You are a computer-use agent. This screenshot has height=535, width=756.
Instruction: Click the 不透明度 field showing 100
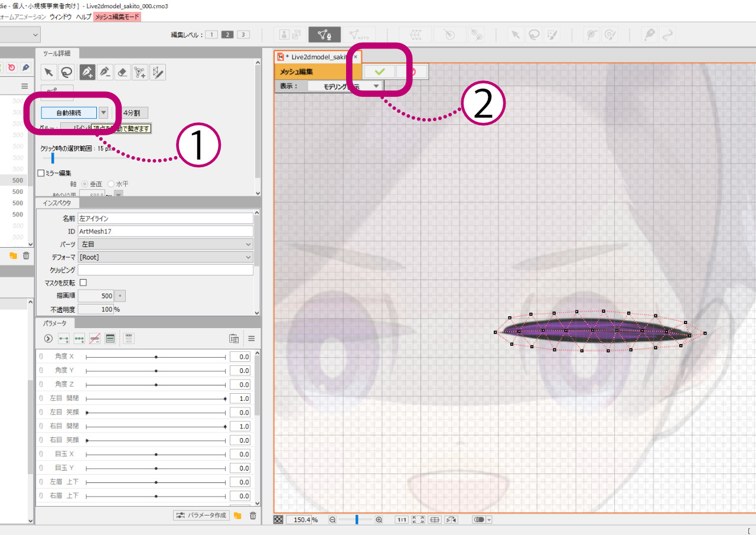click(x=96, y=309)
